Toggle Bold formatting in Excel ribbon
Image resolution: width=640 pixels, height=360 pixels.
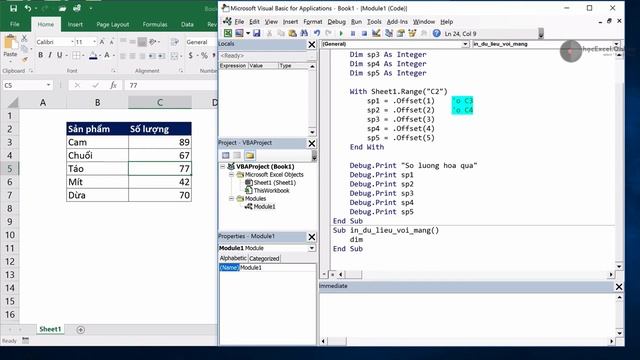[40, 55]
